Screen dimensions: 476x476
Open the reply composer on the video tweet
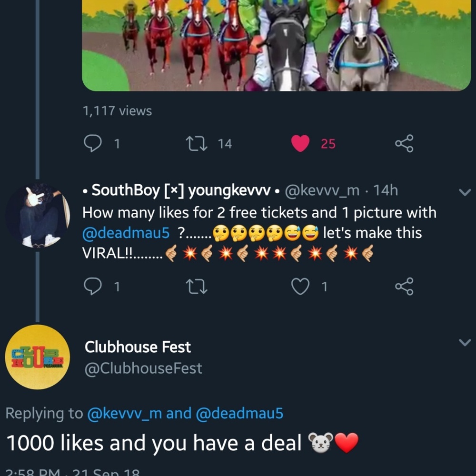pyautogui.click(x=94, y=143)
